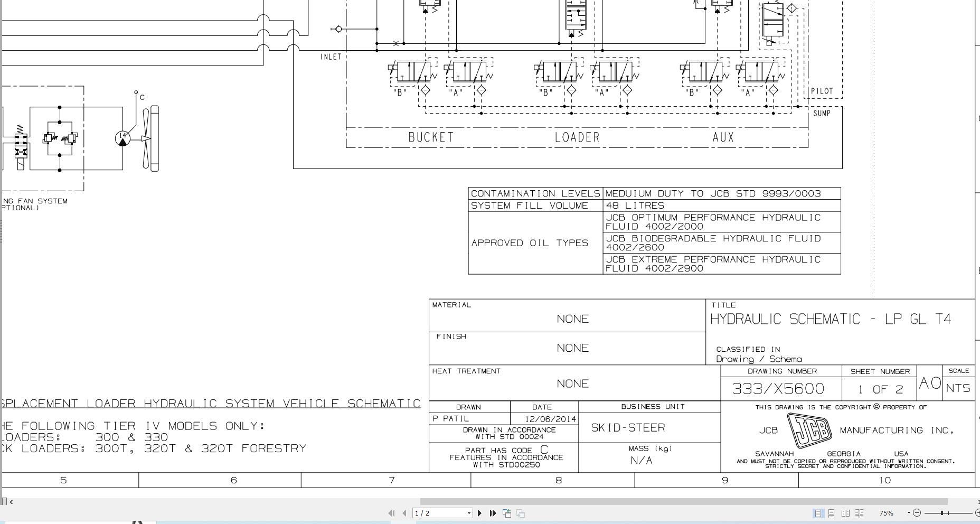
Task: Click the CONTAMINATION LEVELS cell
Action: click(535, 194)
